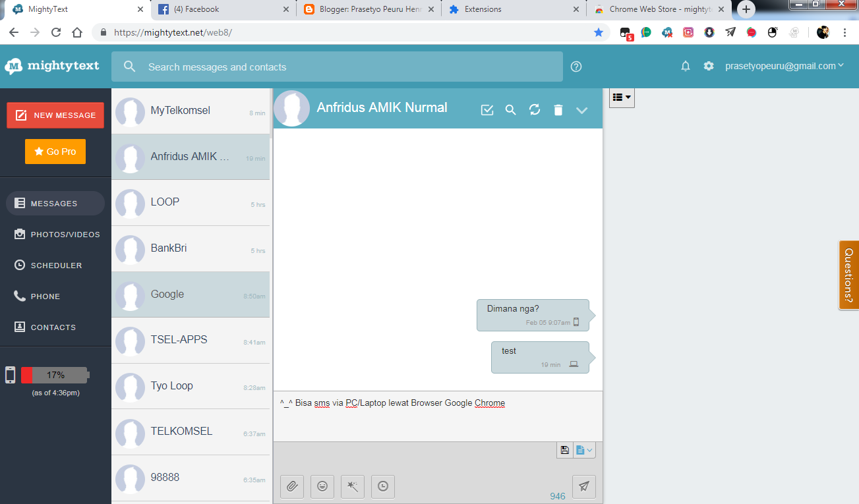Open the Google conversation
Screen dimensions: 859x504
pos(191,294)
